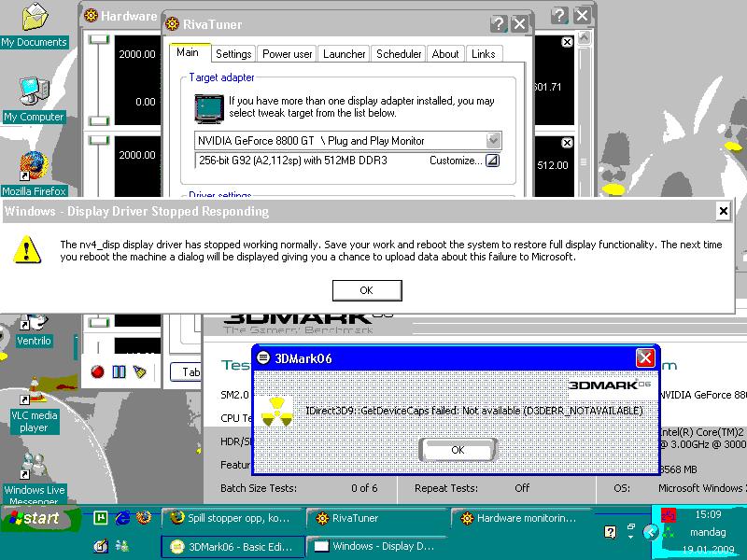
Task: Click the yellow warning icon in driver error dialog
Action: 27,249
